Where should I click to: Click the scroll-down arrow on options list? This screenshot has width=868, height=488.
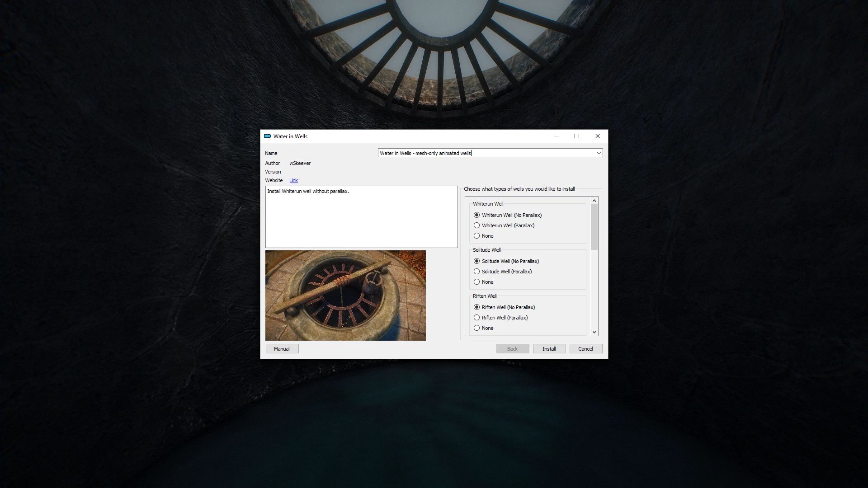click(x=594, y=332)
